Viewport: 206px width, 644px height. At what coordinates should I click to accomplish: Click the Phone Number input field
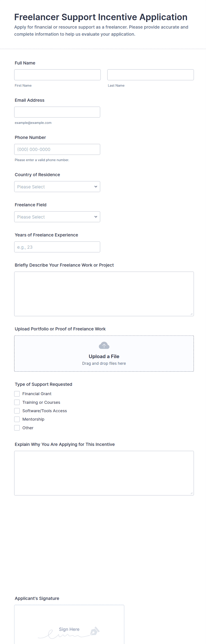pos(57,149)
